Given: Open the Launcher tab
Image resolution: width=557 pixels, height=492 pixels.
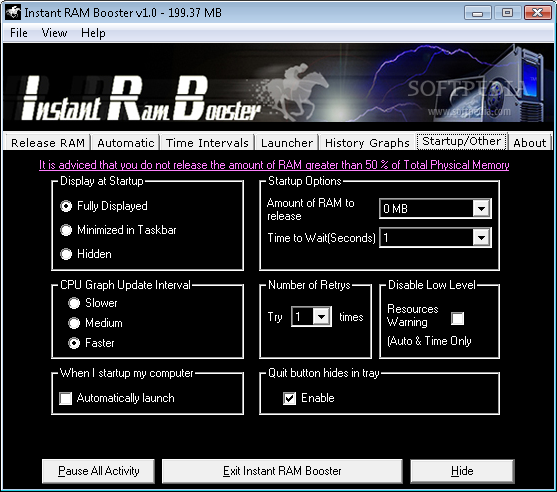Looking at the screenshot, I should click(x=287, y=143).
